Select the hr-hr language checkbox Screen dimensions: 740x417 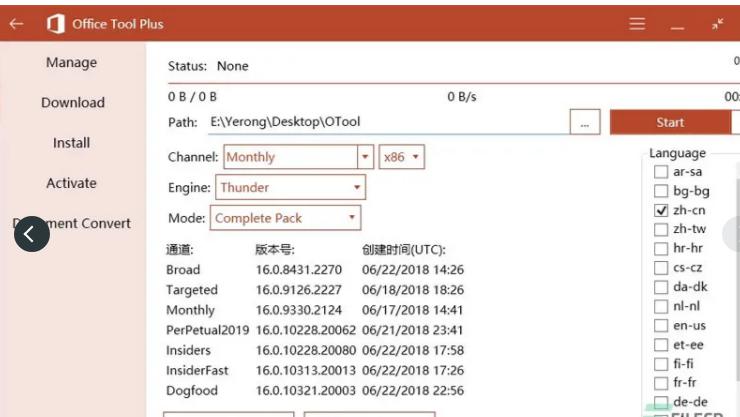pos(661,249)
